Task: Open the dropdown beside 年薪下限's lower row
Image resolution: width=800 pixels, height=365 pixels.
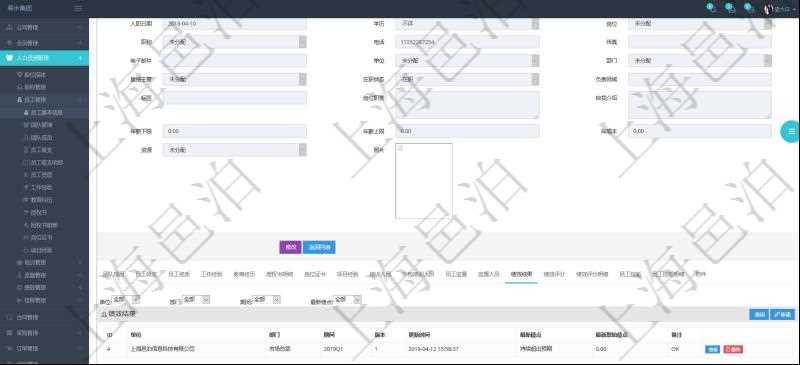Action: (235, 150)
